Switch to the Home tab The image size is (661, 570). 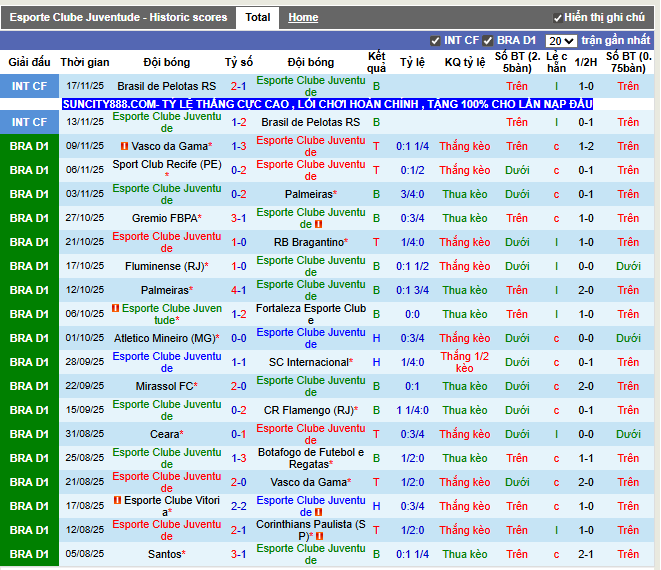[x=303, y=17]
